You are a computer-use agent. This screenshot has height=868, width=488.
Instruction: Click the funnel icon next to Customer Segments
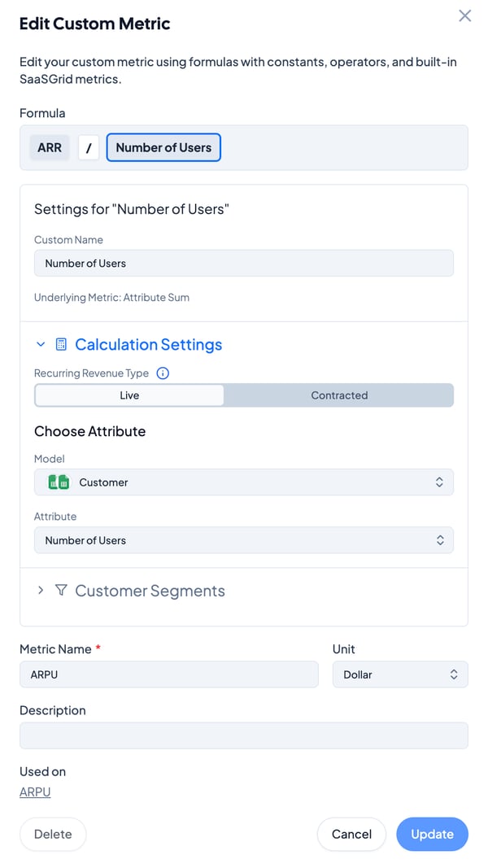click(x=61, y=591)
